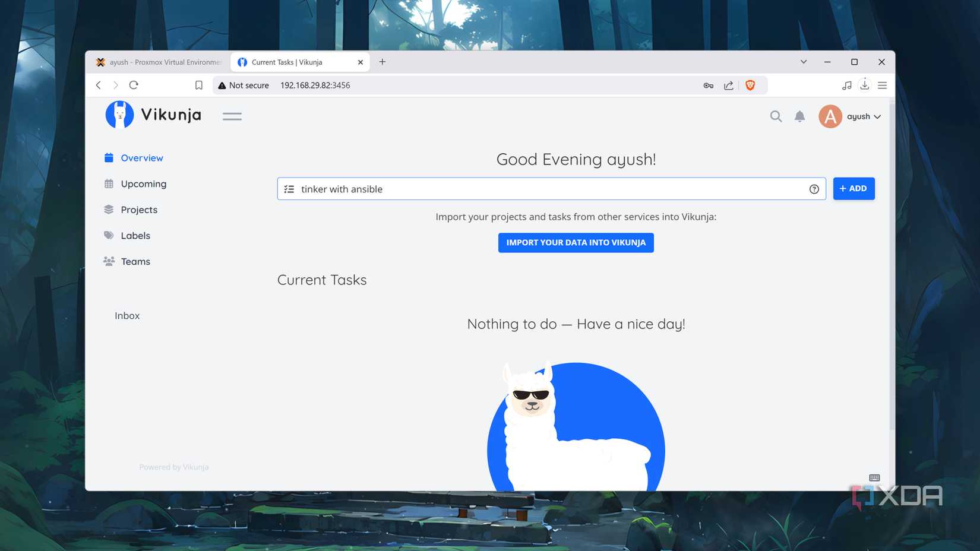Open the browser downloads icon

coord(865,85)
